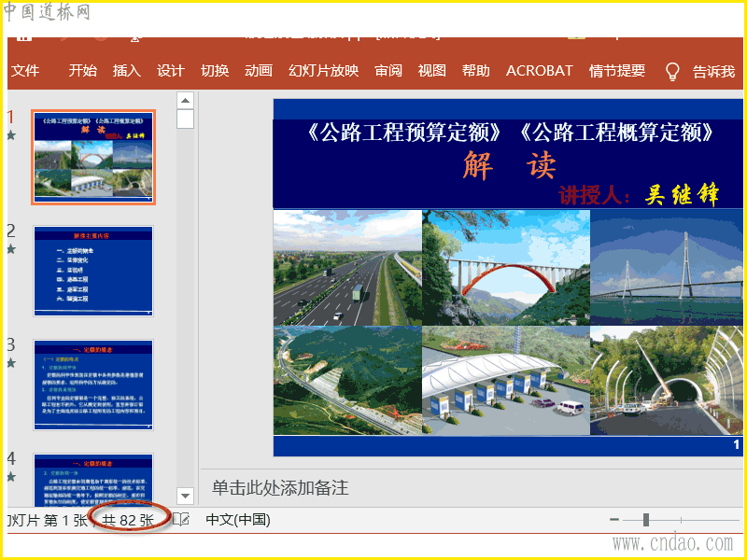Click thumbnail pane scroll up arrow
This screenshot has width=747, height=560.
tap(185, 101)
